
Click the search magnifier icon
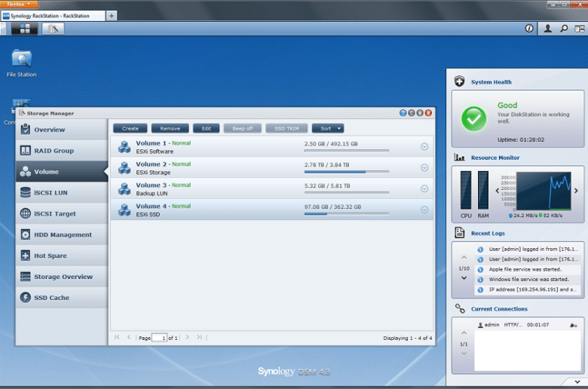click(x=564, y=29)
